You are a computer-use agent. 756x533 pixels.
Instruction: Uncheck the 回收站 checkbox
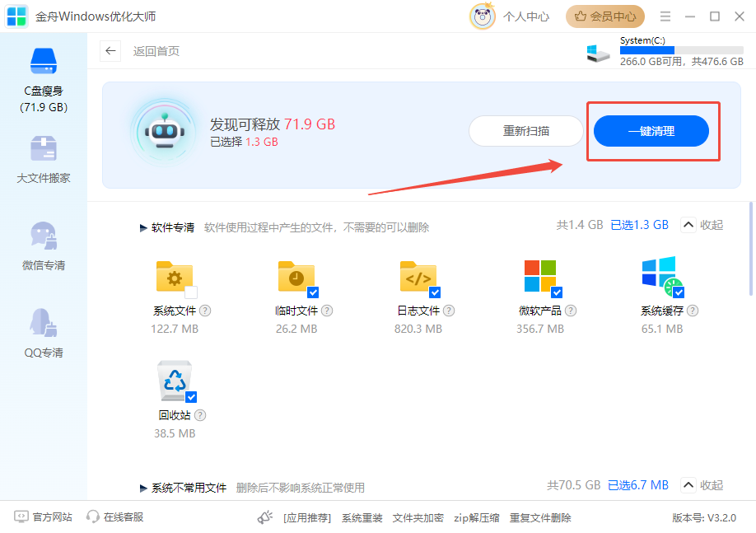[x=191, y=397]
